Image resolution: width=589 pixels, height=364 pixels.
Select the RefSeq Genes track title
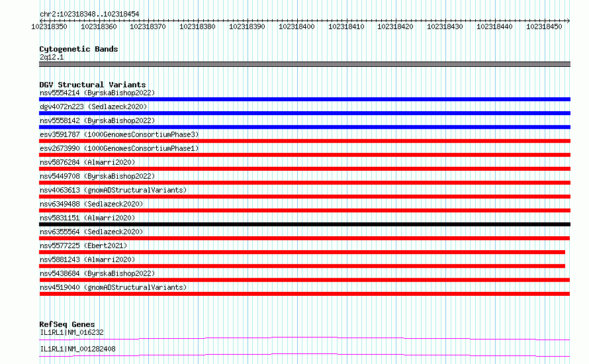[x=67, y=324]
